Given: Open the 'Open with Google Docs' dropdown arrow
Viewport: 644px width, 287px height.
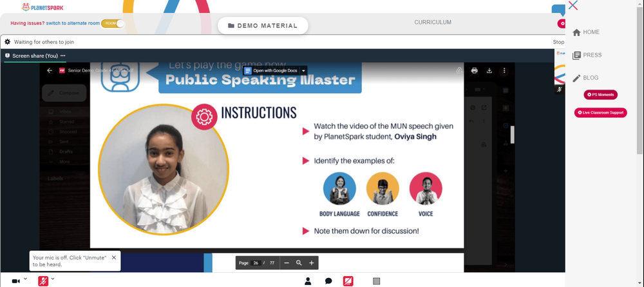Looking at the screenshot, I should [303, 71].
